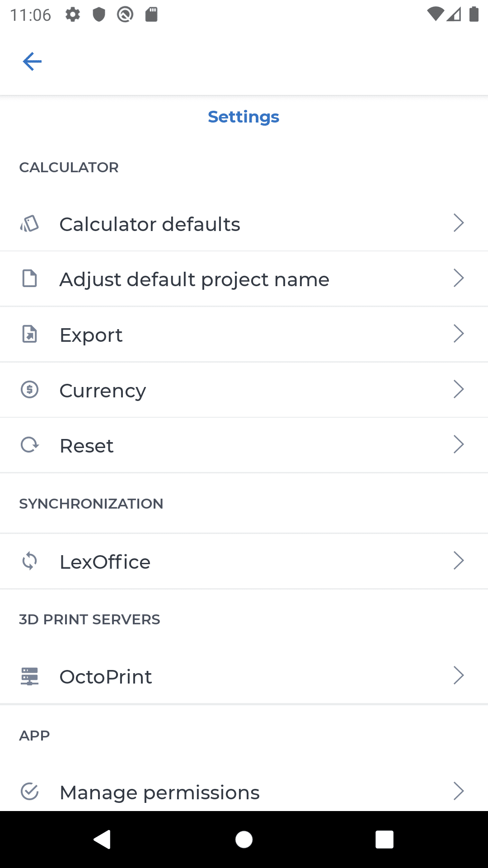Tap the Export file icon
The height and width of the screenshot is (868, 488).
tap(29, 334)
